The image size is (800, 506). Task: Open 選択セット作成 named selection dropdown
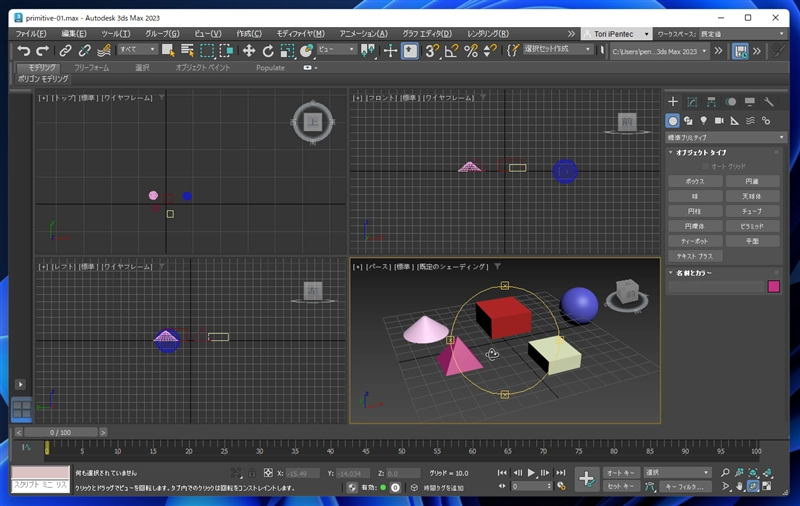pyautogui.click(x=558, y=49)
